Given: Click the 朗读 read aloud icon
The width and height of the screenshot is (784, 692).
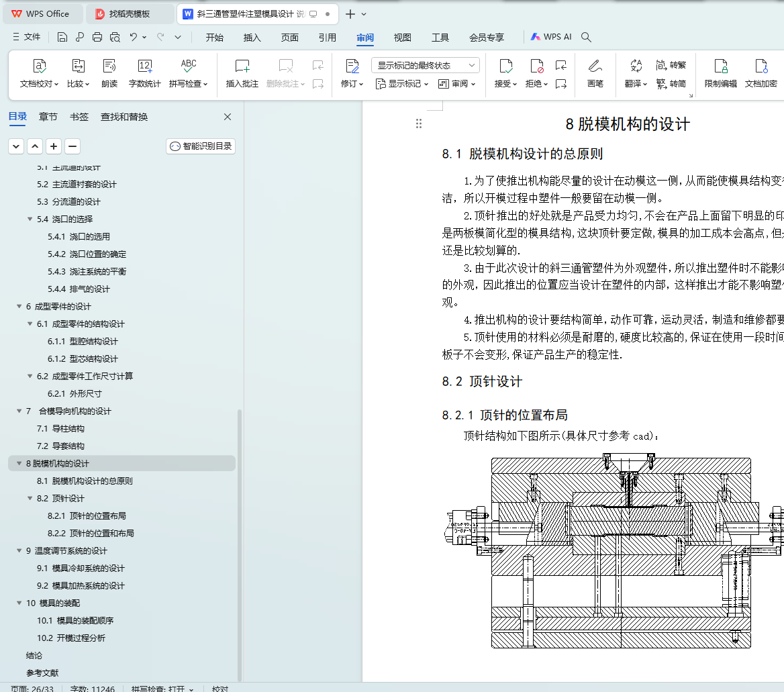Looking at the screenshot, I should [x=109, y=66].
